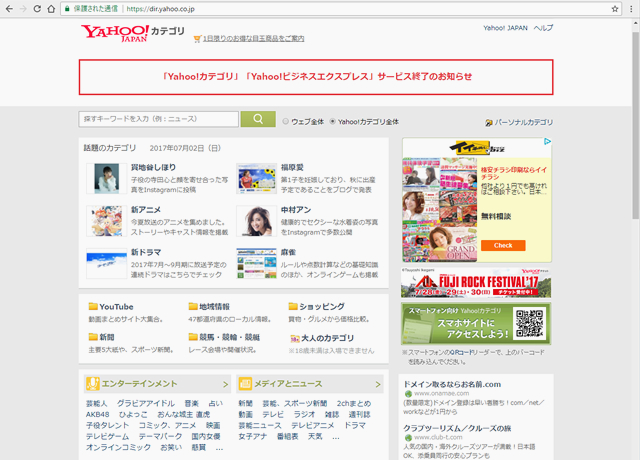
Task: Click the green magnifier search button
Action: [x=258, y=119]
